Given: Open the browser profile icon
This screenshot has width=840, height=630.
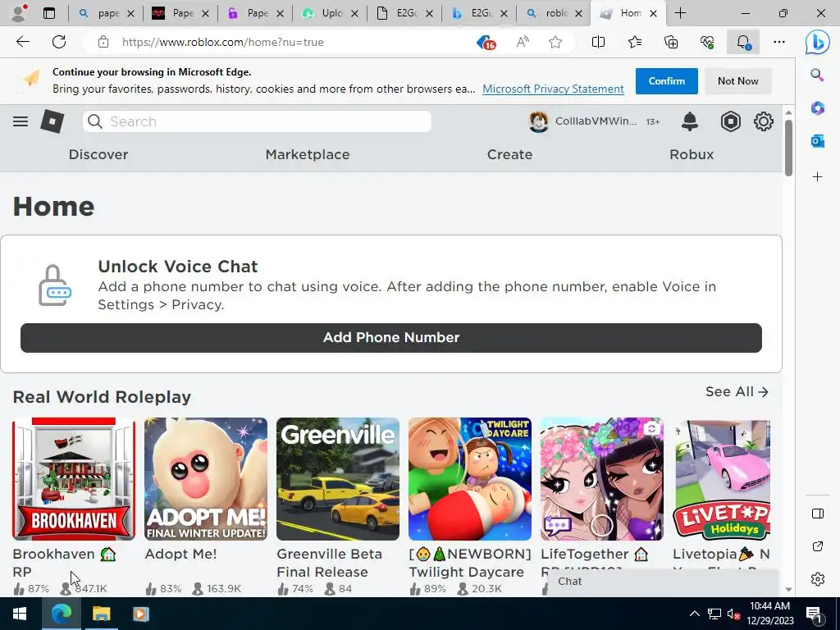Looking at the screenshot, I should pos(20,13).
